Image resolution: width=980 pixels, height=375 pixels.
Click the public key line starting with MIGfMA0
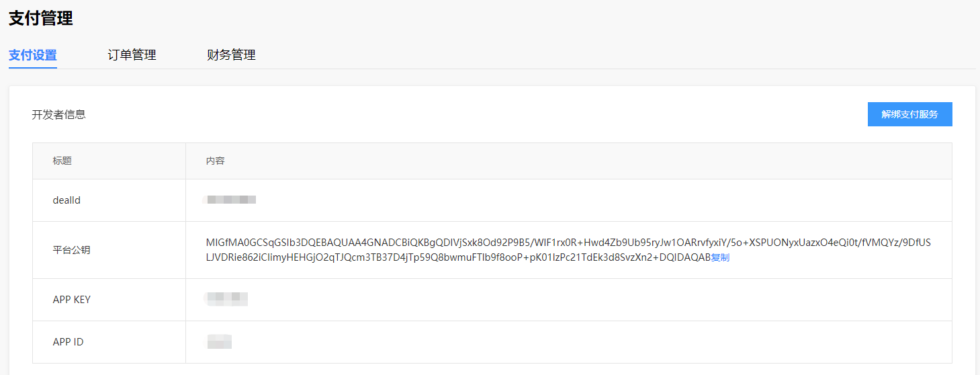pyautogui.click(x=568, y=243)
